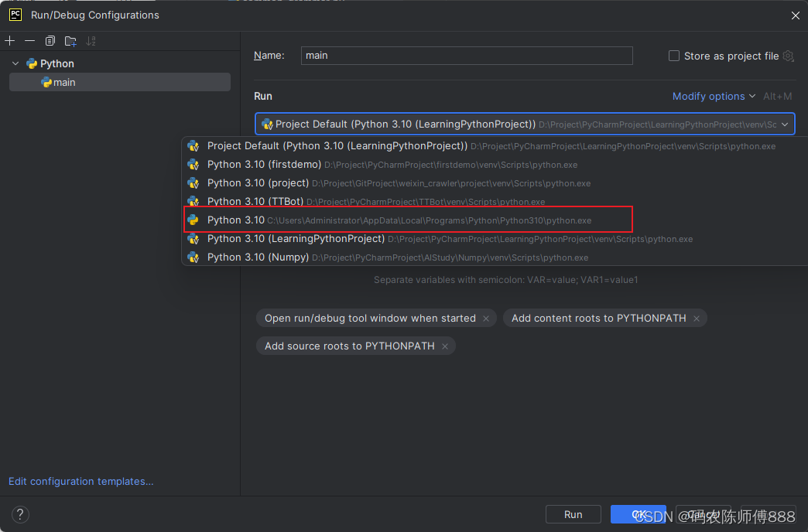Screen dimensions: 808x532
Task: Remove the Add content roots to PYTHONPATH chip
Action: coord(697,319)
